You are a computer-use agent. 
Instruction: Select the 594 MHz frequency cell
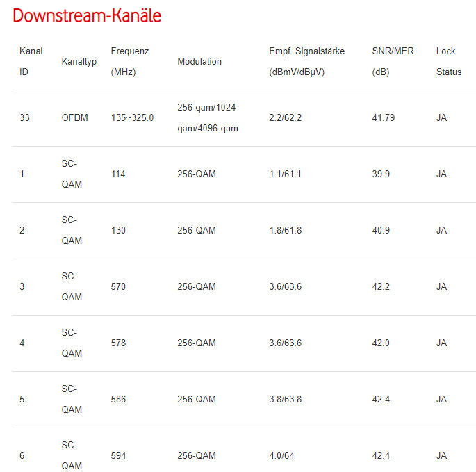[x=118, y=456]
